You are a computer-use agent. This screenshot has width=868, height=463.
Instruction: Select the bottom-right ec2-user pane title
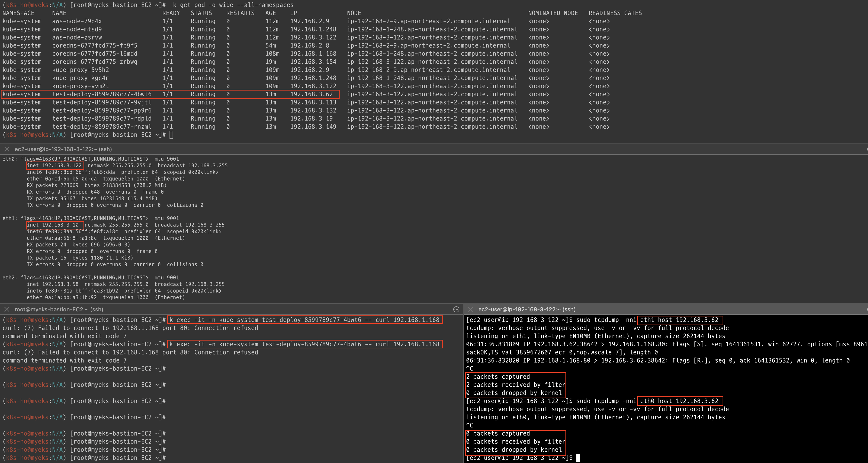click(x=527, y=309)
